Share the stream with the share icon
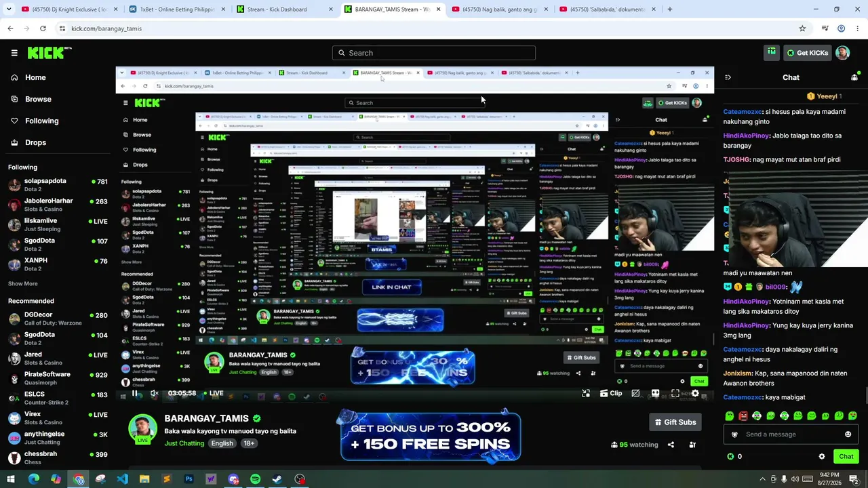This screenshot has width=868, height=488. pyautogui.click(x=671, y=445)
